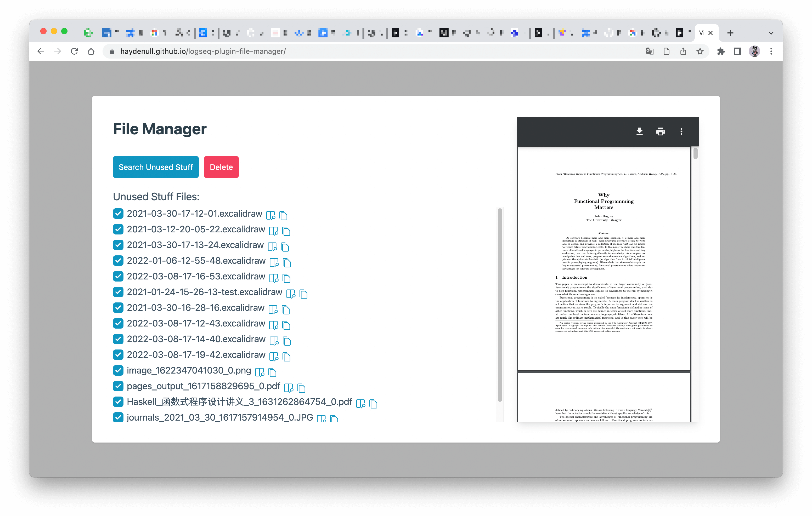812x516 pixels.
Task: Preview the image_1622347041030_0.png file
Action: coord(259,372)
